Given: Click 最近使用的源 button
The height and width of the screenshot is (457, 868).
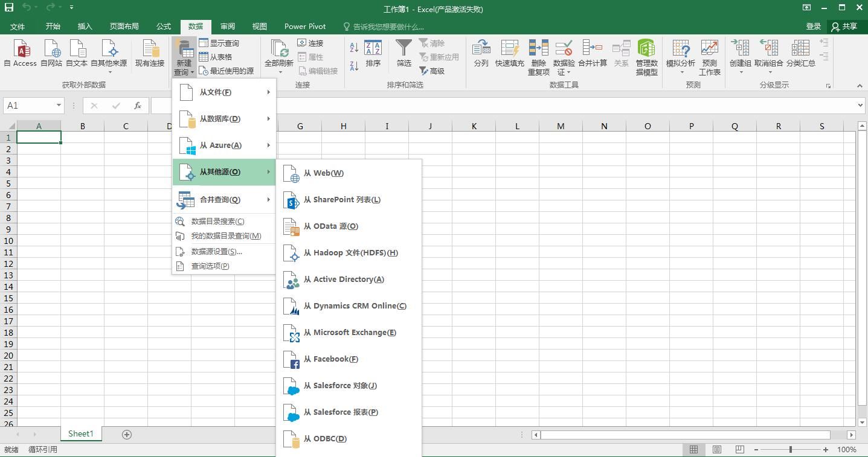Looking at the screenshot, I should (x=227, y=71).
